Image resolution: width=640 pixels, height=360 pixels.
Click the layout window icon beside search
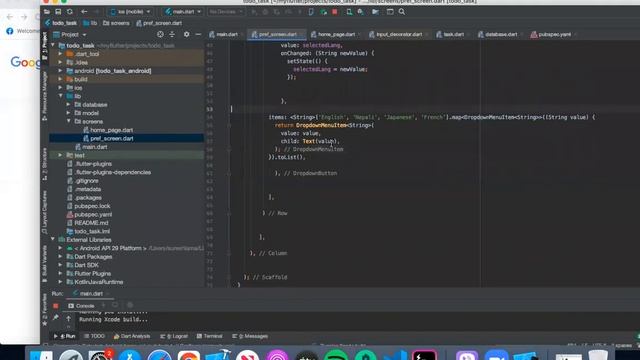[390, 12]
